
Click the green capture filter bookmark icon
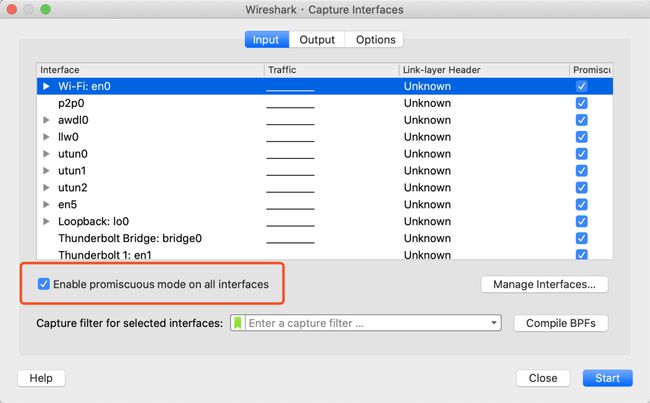pos(238,323)
